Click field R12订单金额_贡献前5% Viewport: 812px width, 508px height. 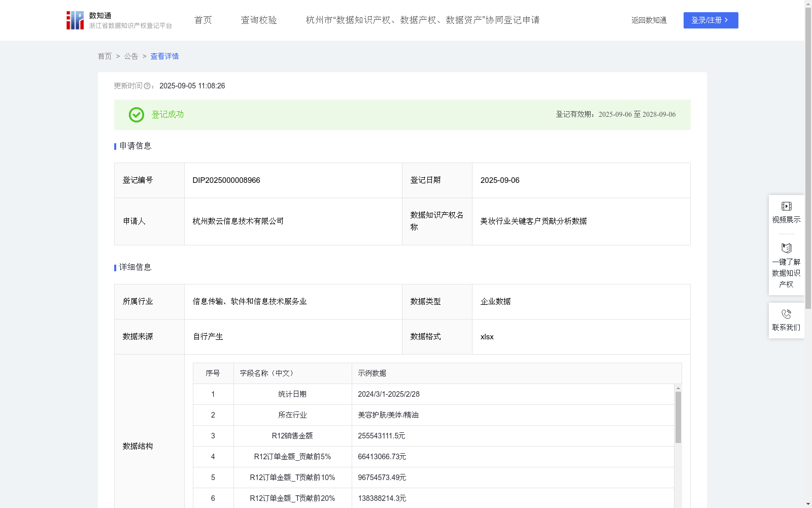click(292, 457)
